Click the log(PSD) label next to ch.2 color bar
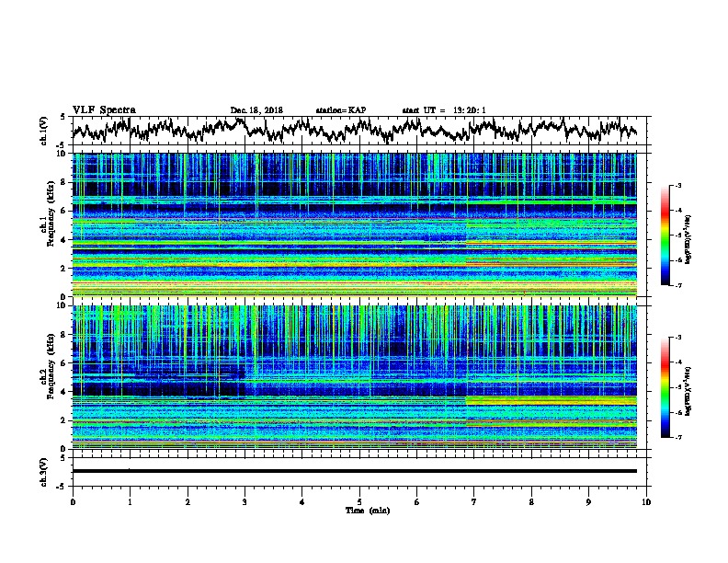This screenshot has height=563, width=728. (688, 391)
